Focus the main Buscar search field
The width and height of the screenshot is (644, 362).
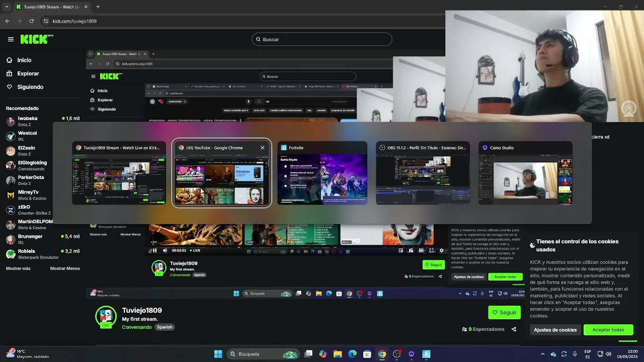(x=322, y=39)
